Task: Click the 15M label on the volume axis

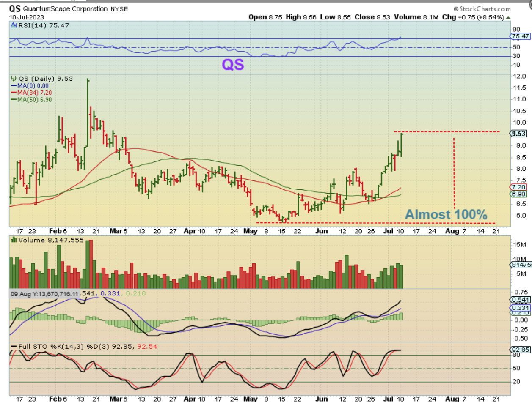Action: (x=520, y=245)
